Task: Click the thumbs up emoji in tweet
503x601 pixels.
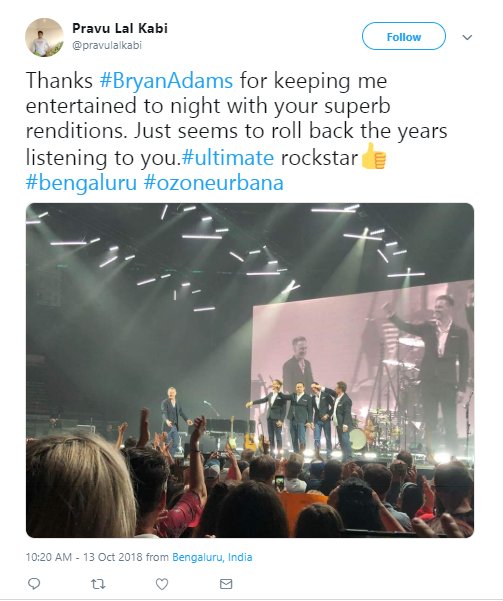Action: tap(373, 156)
